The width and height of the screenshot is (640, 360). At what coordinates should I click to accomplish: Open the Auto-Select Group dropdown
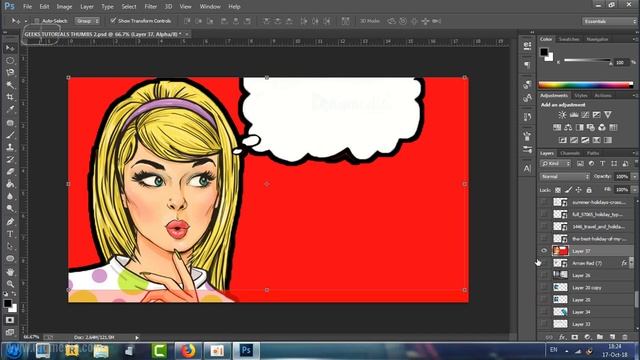point(87,21)
